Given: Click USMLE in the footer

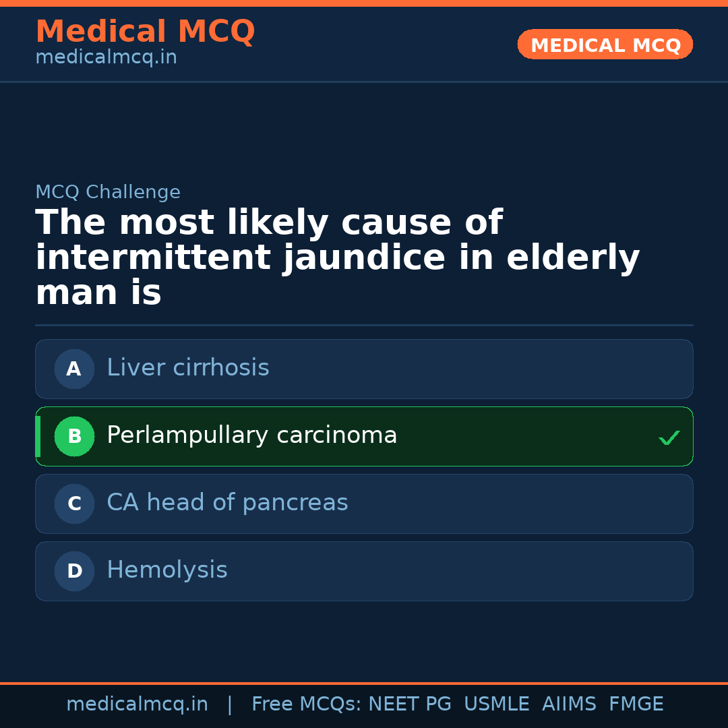Looking at the screenshot, I should 496,704.
